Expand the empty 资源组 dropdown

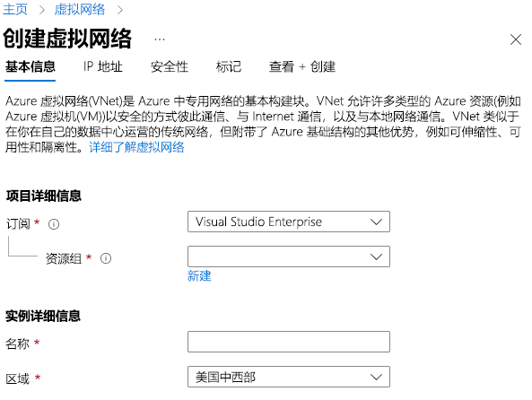(289, 257)
